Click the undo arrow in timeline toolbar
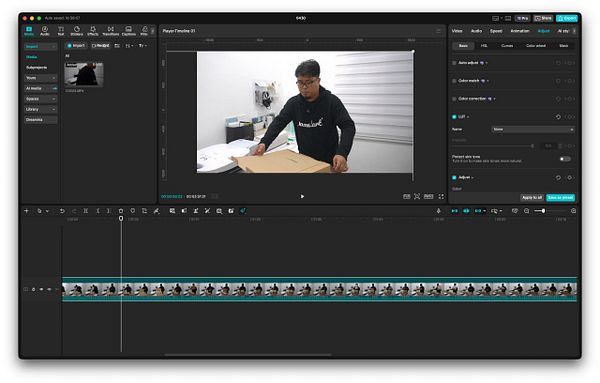Viewport: 600px width, 383px height. tap(62, 211)
